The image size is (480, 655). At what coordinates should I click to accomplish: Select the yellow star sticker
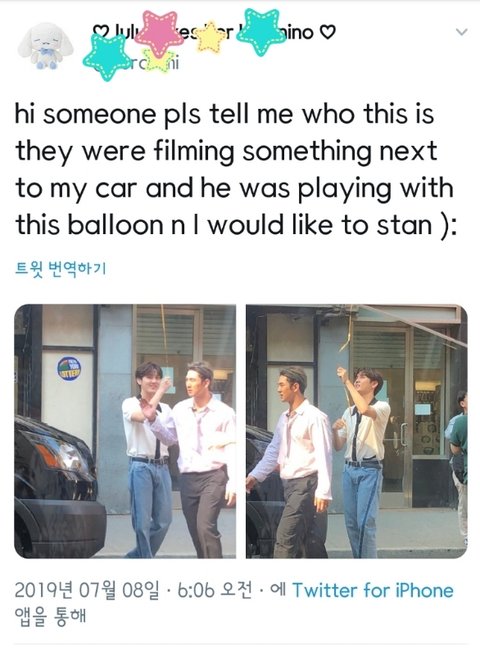pos(211,37)
